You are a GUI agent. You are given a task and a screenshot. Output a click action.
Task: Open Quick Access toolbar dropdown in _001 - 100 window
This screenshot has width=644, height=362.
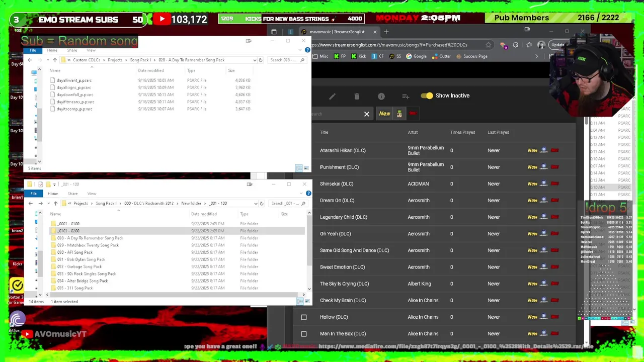coord(54,184)
